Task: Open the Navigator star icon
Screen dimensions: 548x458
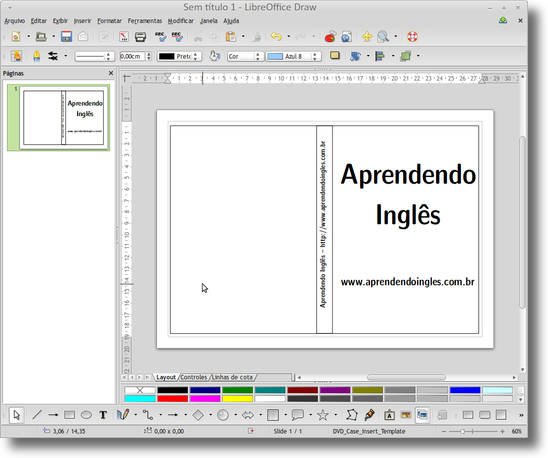Action: (x=367, y=36)
